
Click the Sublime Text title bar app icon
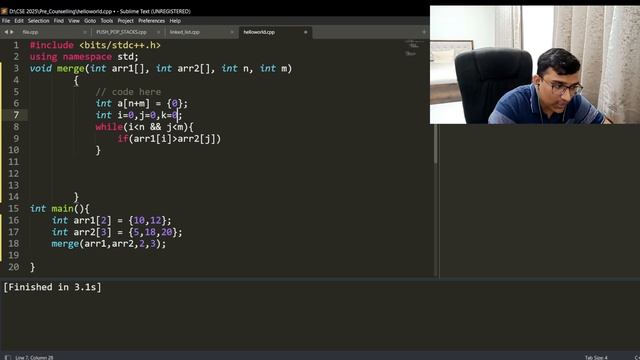4,11
